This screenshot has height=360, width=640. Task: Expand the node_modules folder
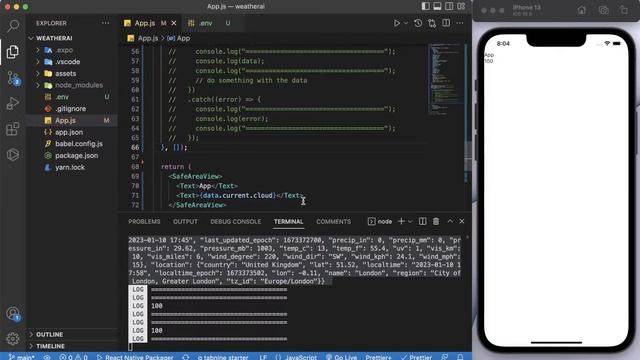(x=38, y=85)
